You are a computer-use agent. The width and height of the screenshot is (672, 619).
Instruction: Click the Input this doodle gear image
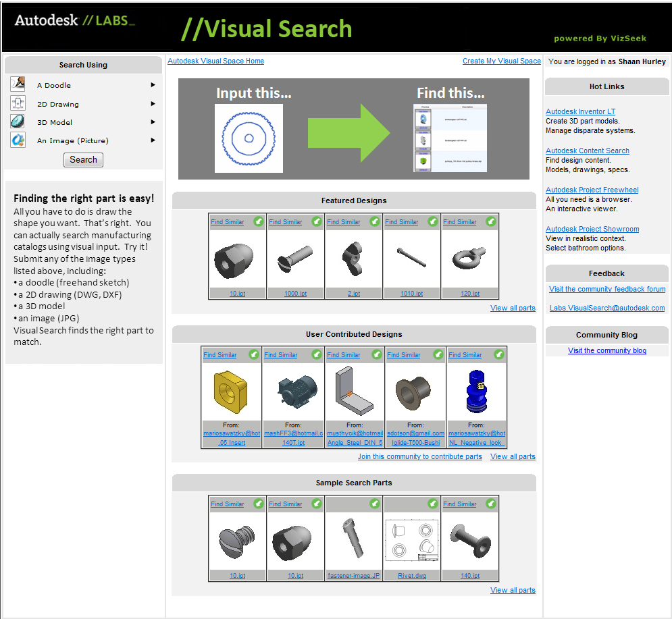pos(249,138)
